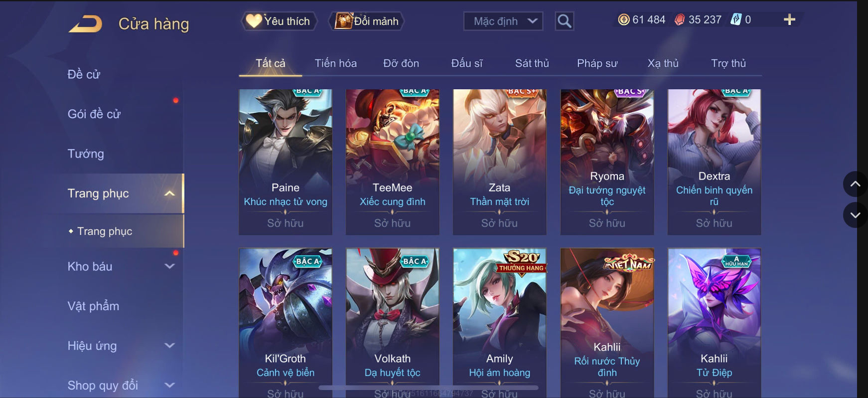Switch to the Pháp sư tab
The width and height of the screenshot is (868, 398).
pyautogui.click(x=597, y=63)
